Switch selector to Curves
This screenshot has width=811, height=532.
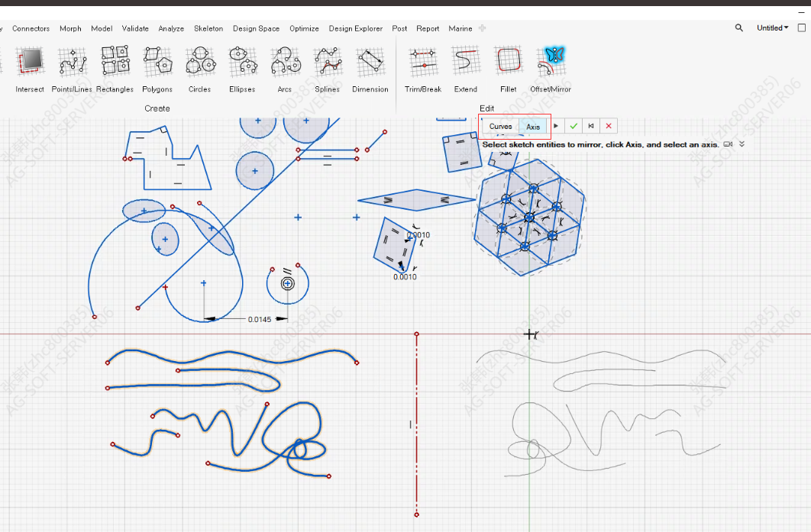click(501, 127)
